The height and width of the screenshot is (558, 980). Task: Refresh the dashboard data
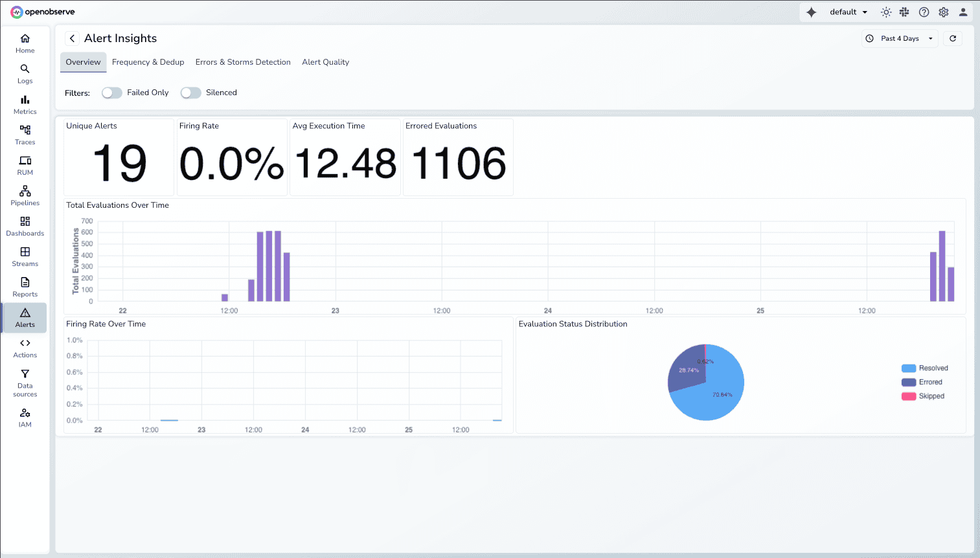click(952, 38)
